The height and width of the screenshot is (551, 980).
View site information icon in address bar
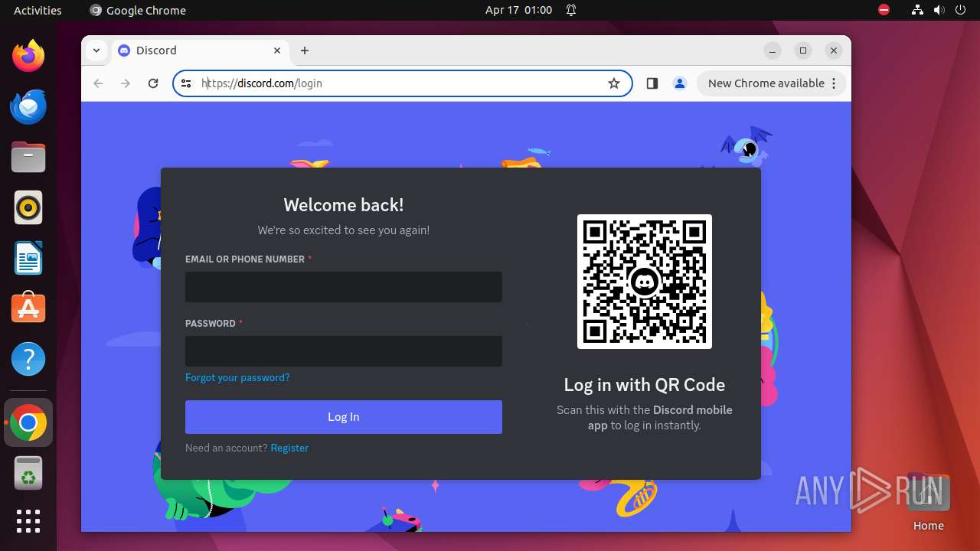point(186,83)
